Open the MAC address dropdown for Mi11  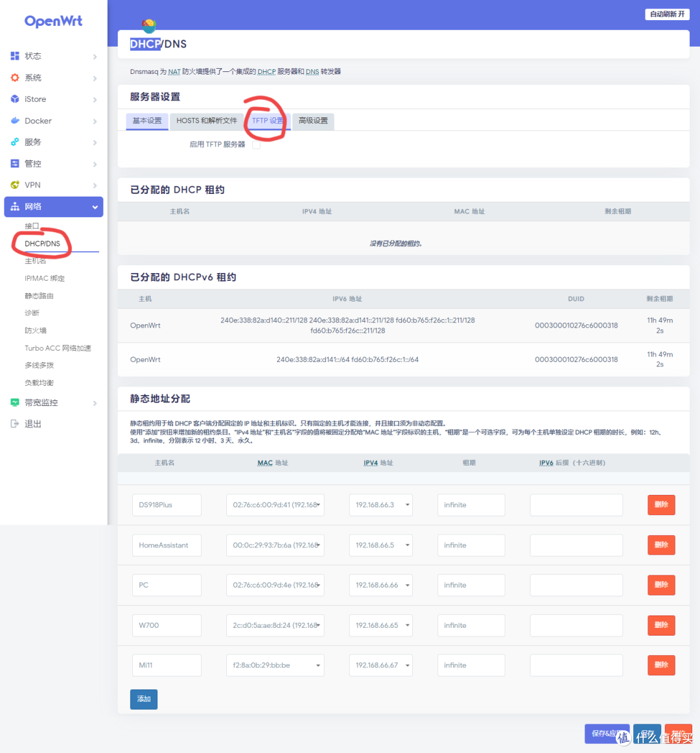318,665
